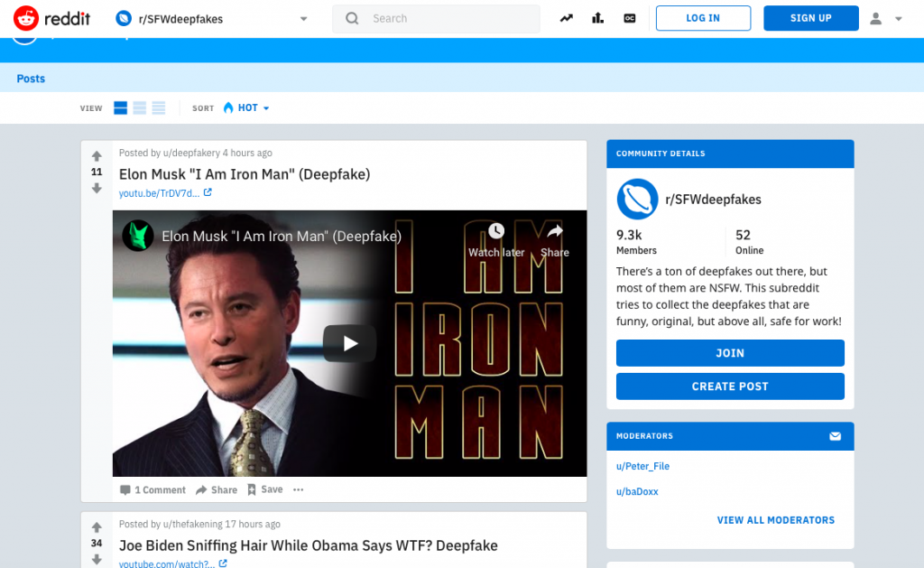Open the Joe Biden Sniffing Hair post title
924x568 pixels.
pyautogui.click(x=309, y=545)
